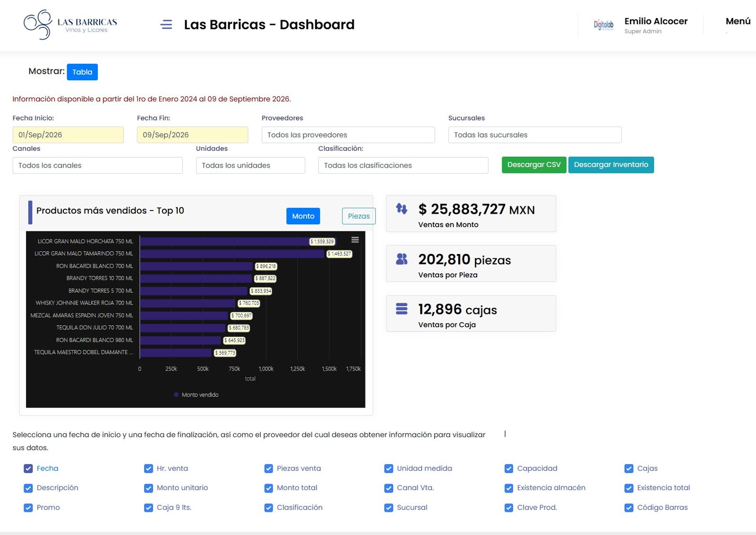Switch chart to Monto view
Image resolution: width=756 pixels, height=535 pixels.
tap(303, 216)
